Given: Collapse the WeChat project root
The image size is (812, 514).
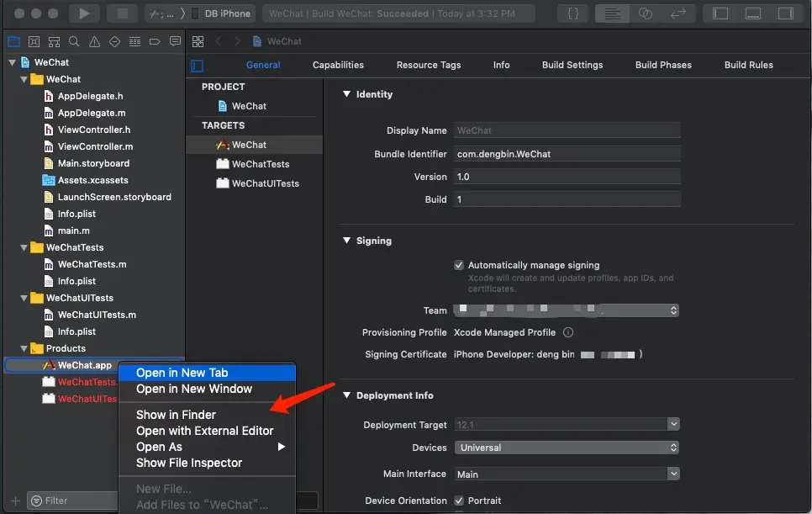Looking at the screenshot, I should coord(12,62).
